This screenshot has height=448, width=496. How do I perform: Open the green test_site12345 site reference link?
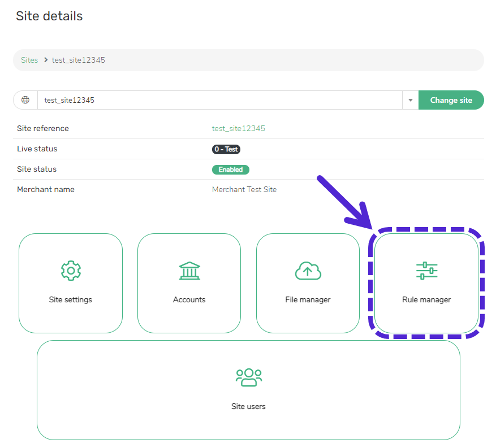tap(238, 128)
